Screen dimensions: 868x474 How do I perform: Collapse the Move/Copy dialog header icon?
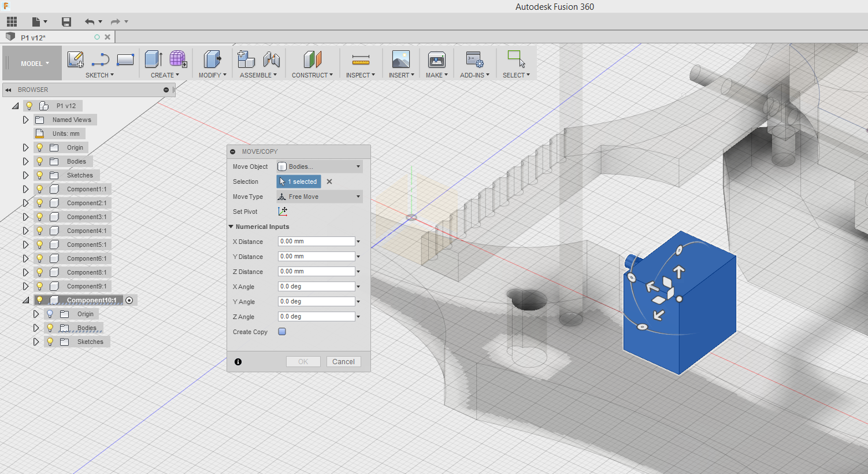(x=233, y=151)
